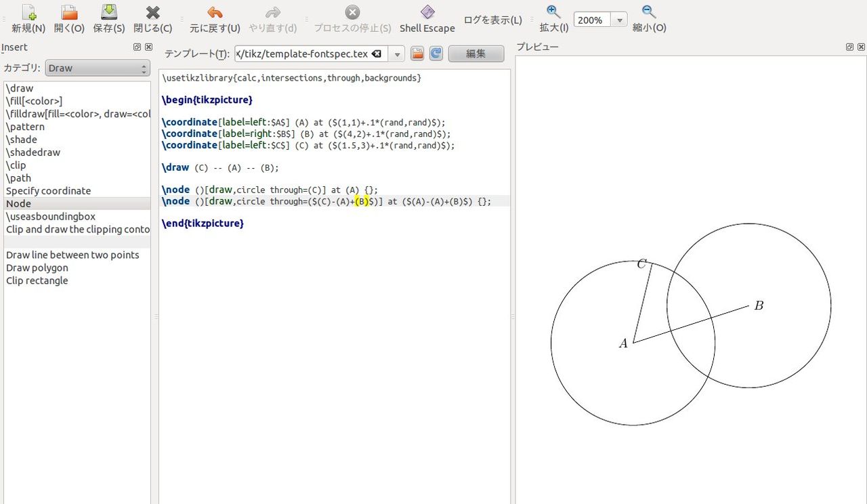Zoom in with the 拡大(I) magnifier
867x504 pixels.
click(553, 12)
